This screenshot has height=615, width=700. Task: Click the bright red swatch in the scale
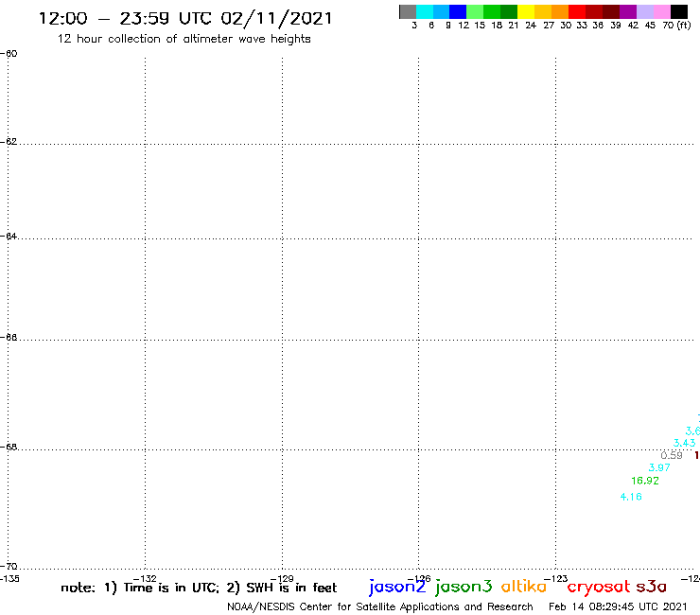577,11
